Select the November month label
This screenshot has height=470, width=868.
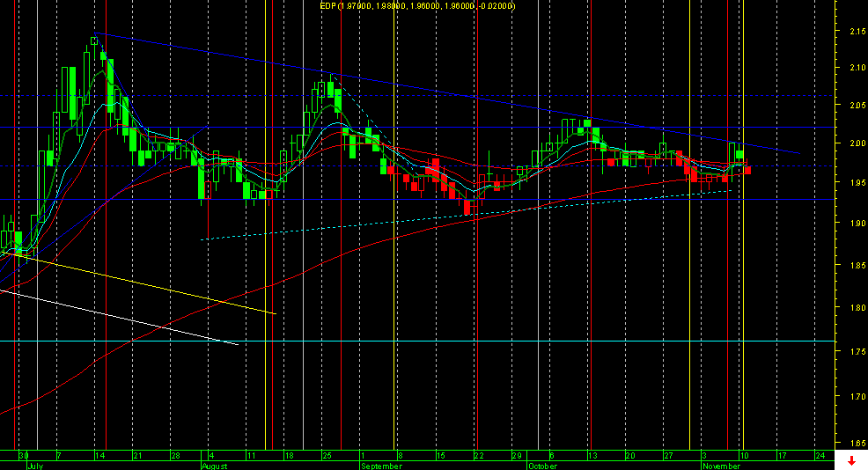click(x=721, y=466)
